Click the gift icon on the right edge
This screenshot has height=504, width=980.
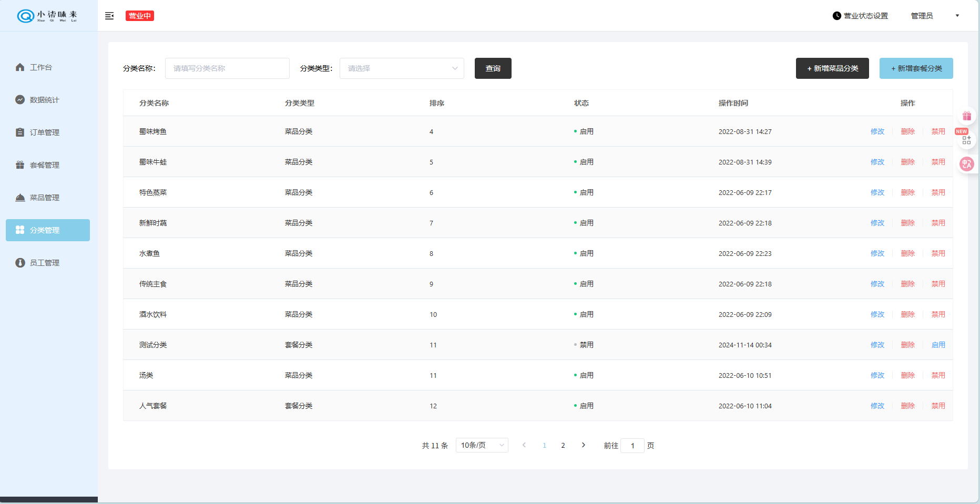click(966, 116)
